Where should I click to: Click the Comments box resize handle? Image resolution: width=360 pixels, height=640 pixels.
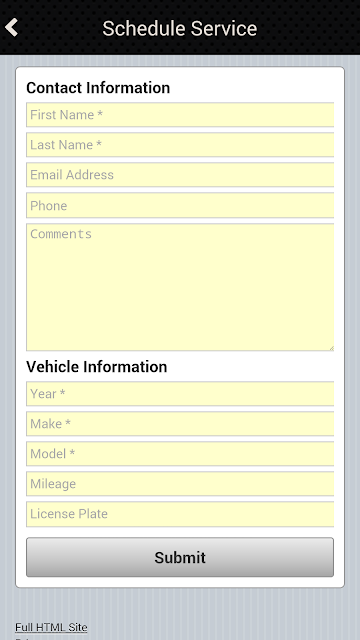coord(331,348)
